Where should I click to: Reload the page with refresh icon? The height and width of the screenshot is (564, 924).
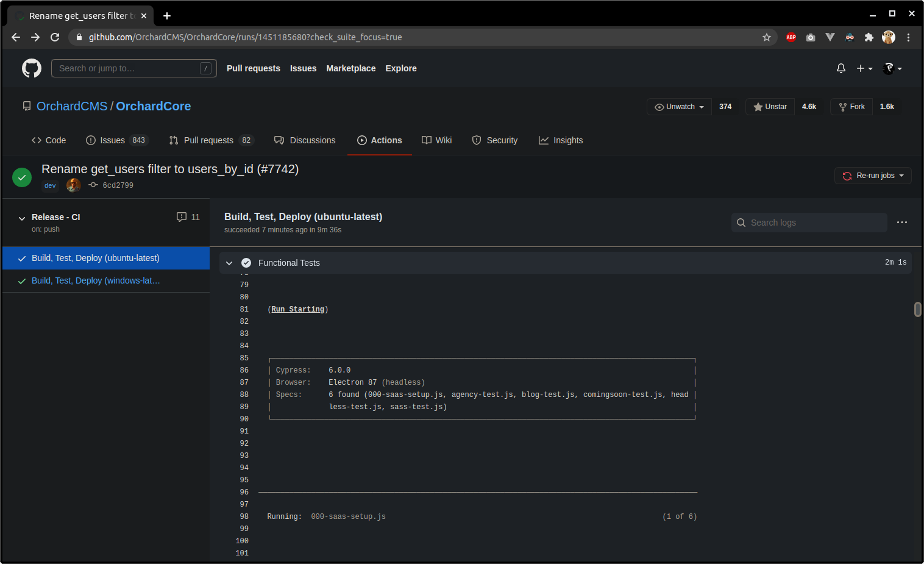click(55, 37)
